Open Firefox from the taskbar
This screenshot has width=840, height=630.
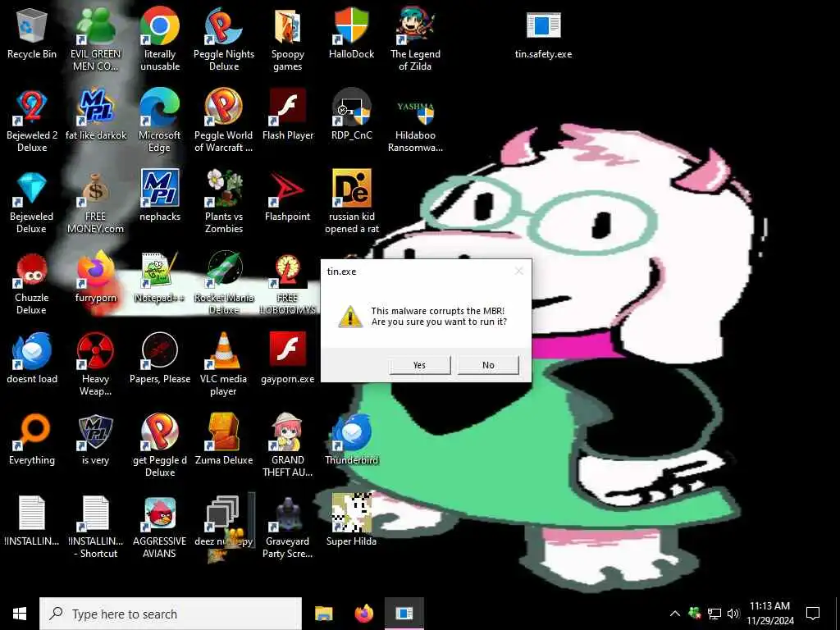coord(364,614)
